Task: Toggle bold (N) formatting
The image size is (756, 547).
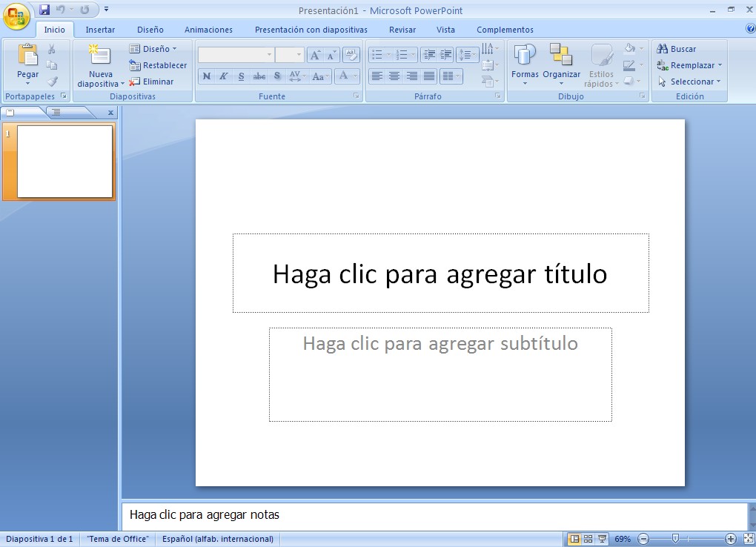Action: (206, 76)
